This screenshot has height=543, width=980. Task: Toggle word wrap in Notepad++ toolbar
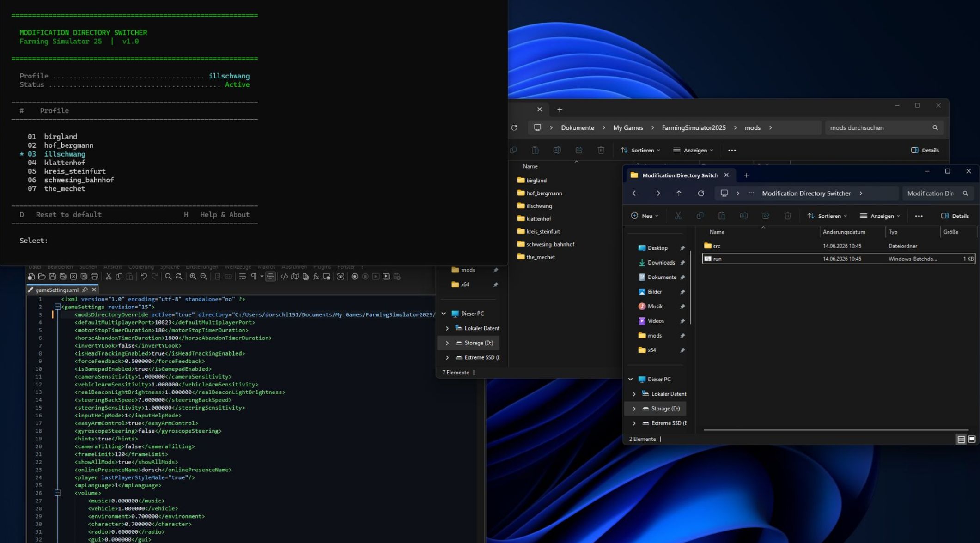coord(243,277)
